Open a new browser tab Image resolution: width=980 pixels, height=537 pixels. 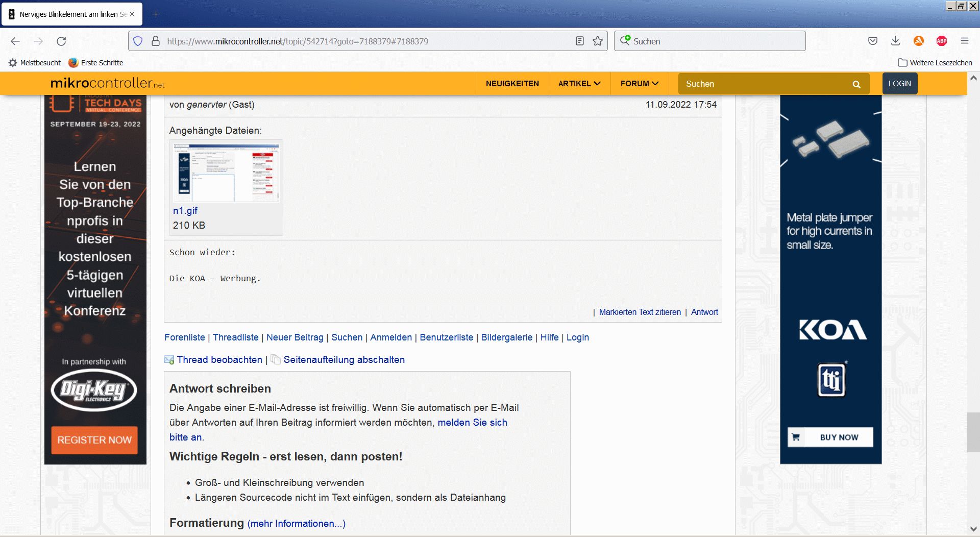pos(156,14)
